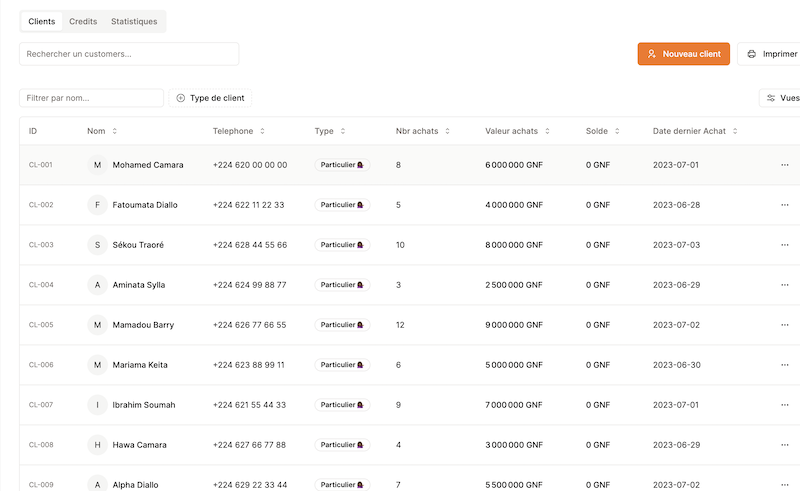Open more options for Mariama Keita

point(785,365)
